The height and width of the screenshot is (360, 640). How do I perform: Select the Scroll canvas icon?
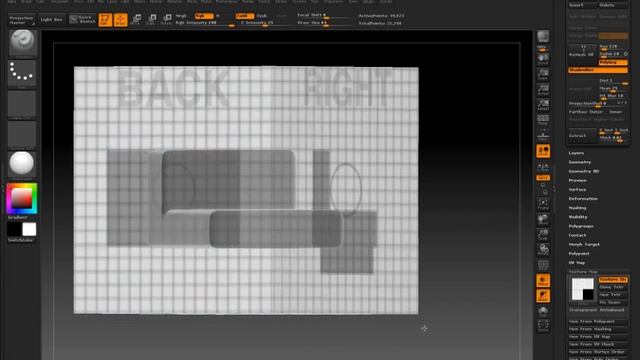pyautogui.click(x=543, y=59)
